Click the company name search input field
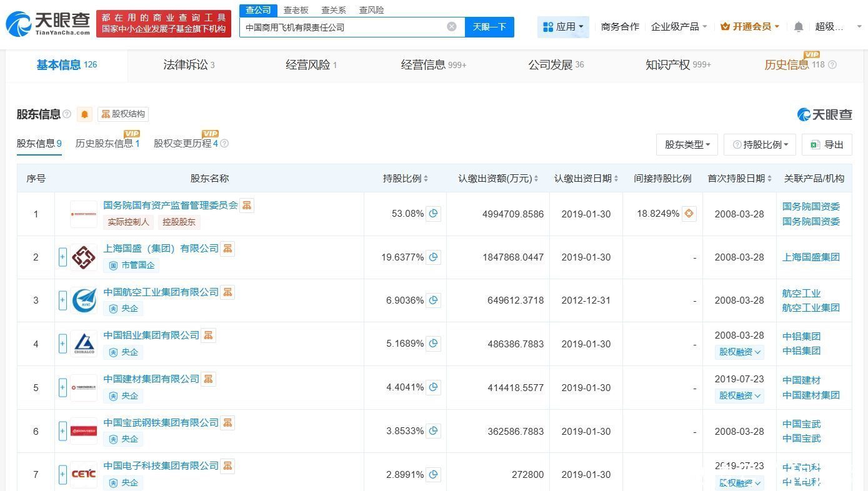Viewport: 868px width, 491px height. (344, 27)
